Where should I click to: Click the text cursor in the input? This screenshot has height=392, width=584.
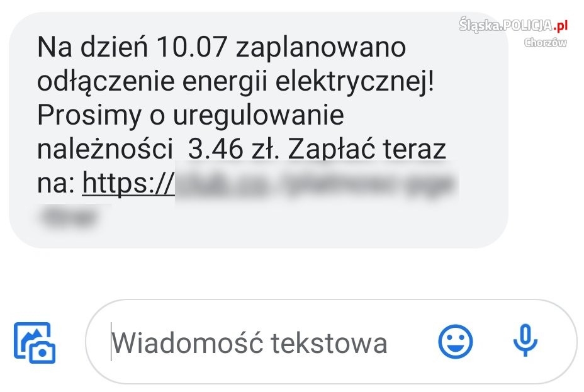coord(111,342)
